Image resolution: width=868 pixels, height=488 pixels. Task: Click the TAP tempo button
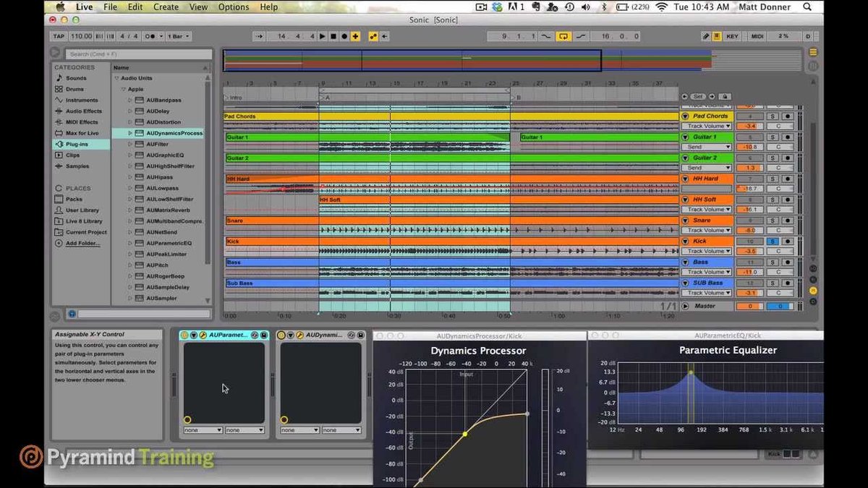(x=59, y=36)
